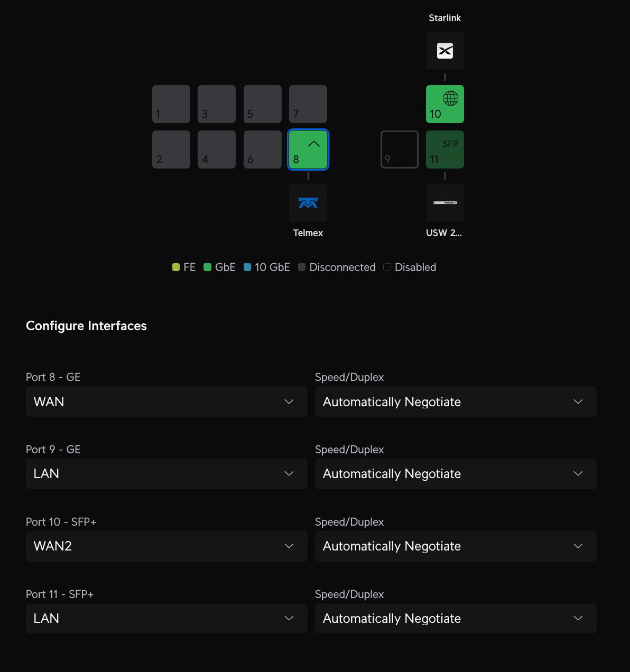Select the disabled port 9 tile

(x=400, y=150)
